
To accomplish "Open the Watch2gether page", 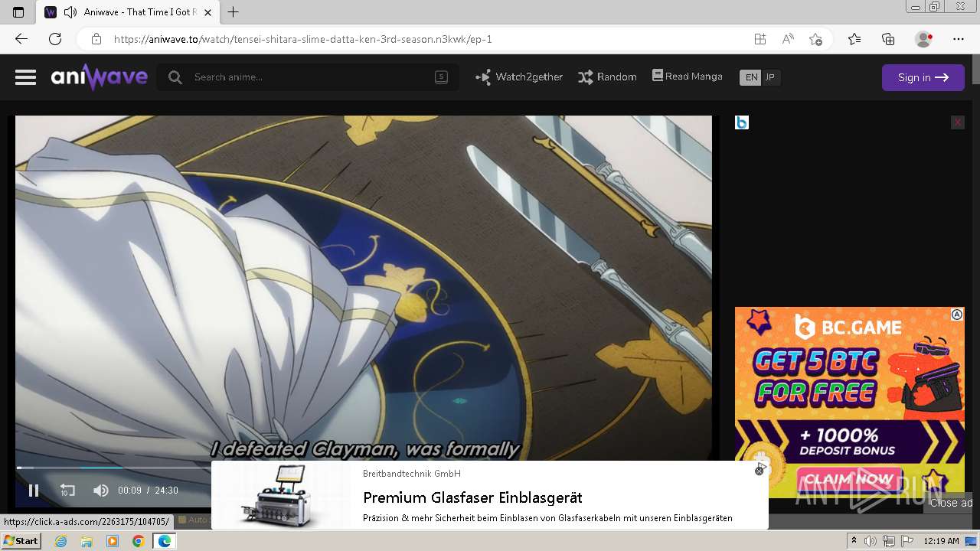I will tap(519, 77).
